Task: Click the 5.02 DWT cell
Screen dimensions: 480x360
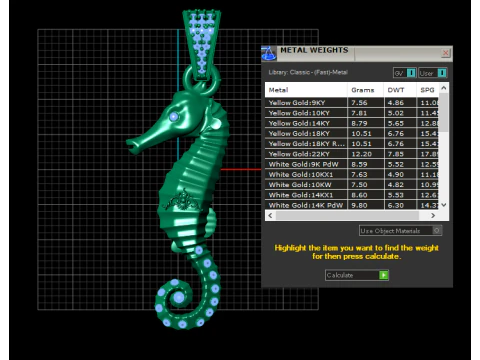Action: (x=400, y=113)
